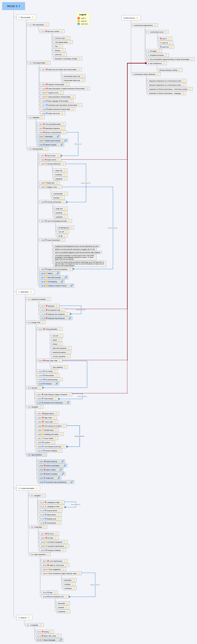Screen dimensions: 197x644
Task: Select the 1.1.1 Non-text Content topic
Action: [52, 31]
